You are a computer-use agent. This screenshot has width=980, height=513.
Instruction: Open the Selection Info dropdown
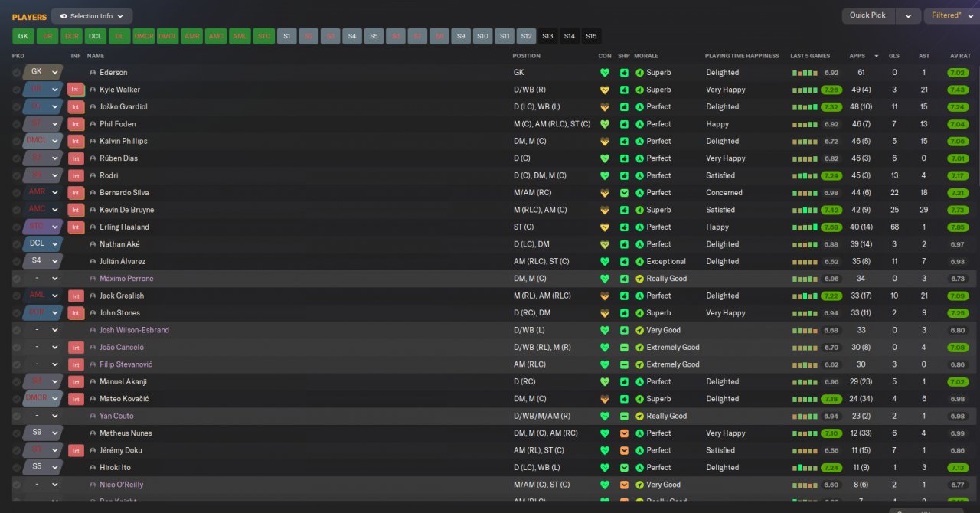click(x=92, y=16)
